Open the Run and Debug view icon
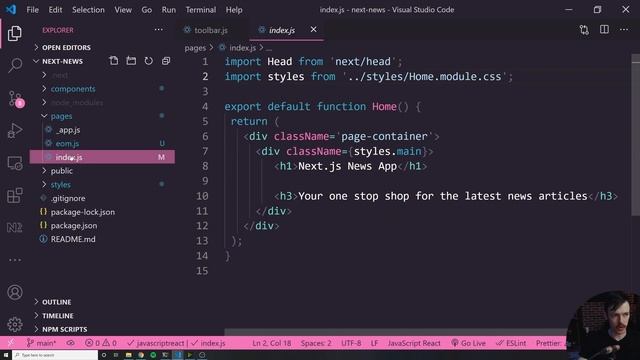This screenshot has height=360, width=640. pyautogui.click(x=15, y=131)
